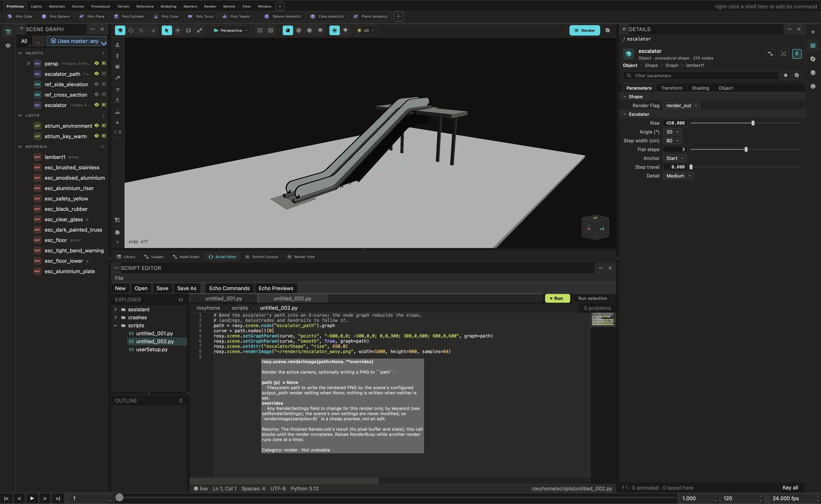
Task: Open the Render Flag render_out dropdown
Action: [x=681, y=105]
